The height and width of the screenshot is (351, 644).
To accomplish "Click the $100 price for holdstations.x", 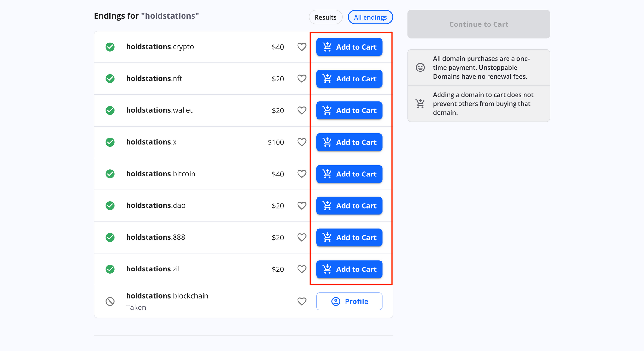I will 276,142.
